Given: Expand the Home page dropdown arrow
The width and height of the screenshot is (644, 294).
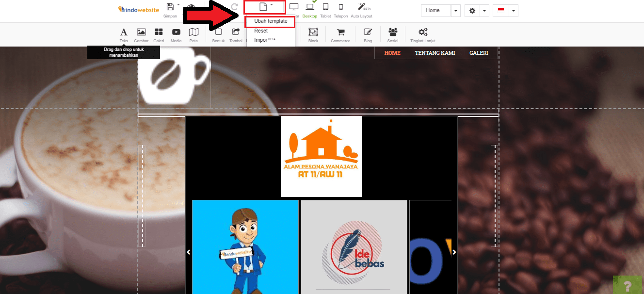Looking at the screenshot, I should point(456,11).
